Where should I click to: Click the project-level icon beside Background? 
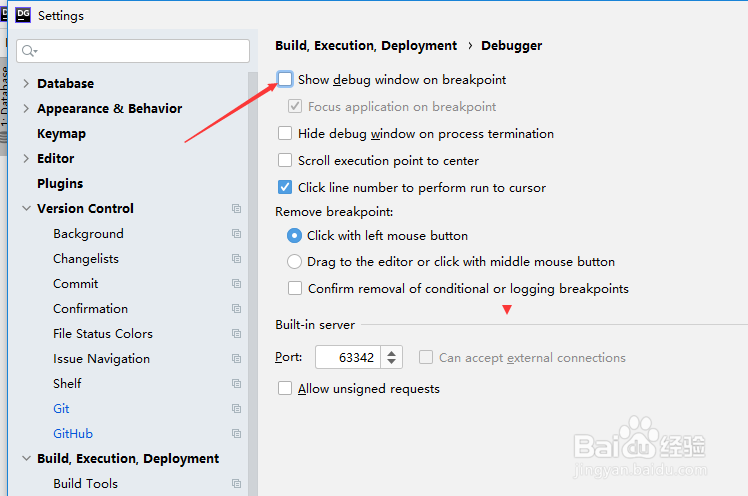tap(236, 234)
